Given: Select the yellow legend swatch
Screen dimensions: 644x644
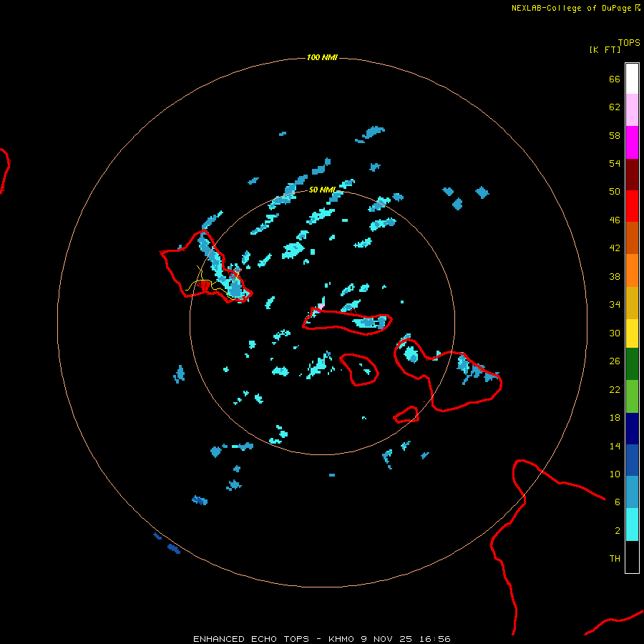Looking at the screenshot, I should [x=632, y=333].
